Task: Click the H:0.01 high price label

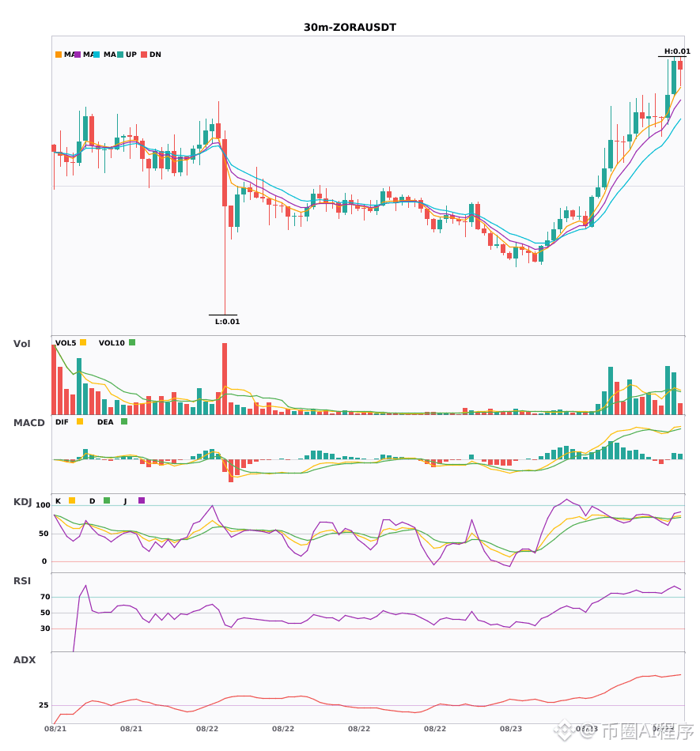Action: [x=677, y=51]
